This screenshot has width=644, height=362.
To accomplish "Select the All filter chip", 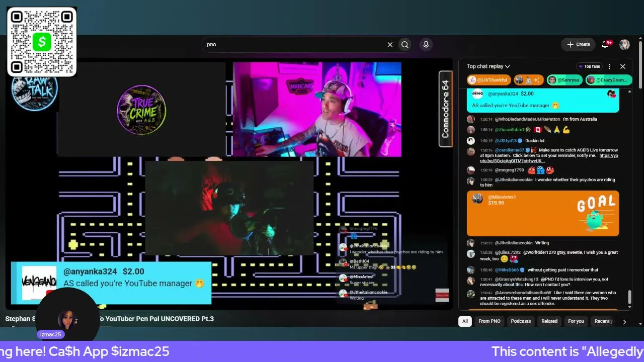I will pyautogui.click(x=465, y=321).
